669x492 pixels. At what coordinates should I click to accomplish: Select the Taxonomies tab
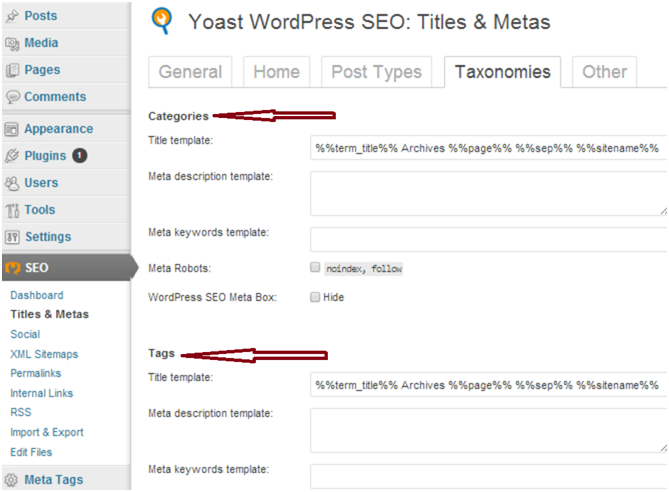point(503,72)
